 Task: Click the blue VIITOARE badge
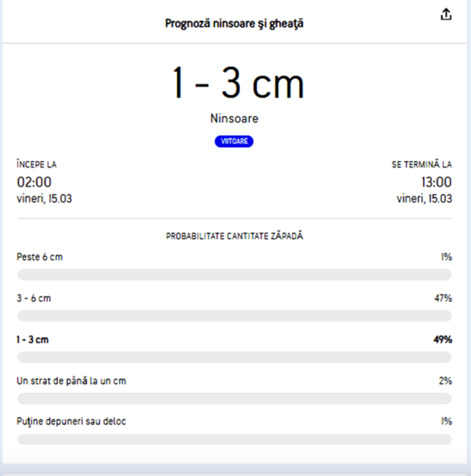click(x=234, y=141)
